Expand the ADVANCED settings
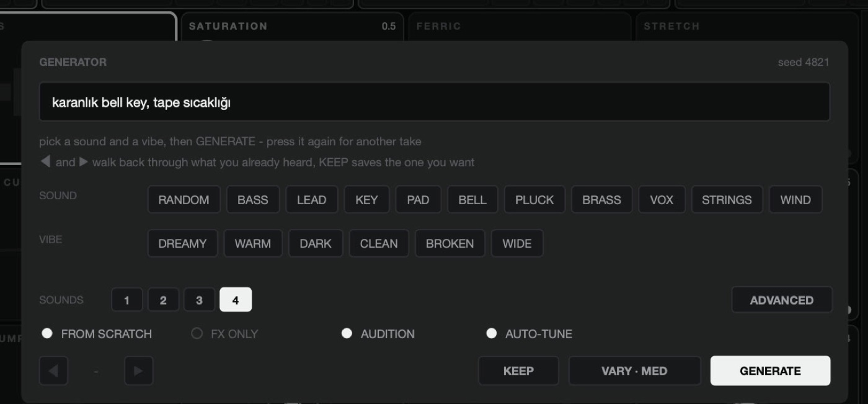Screen dimensions: 868x404 click(782, 300)
